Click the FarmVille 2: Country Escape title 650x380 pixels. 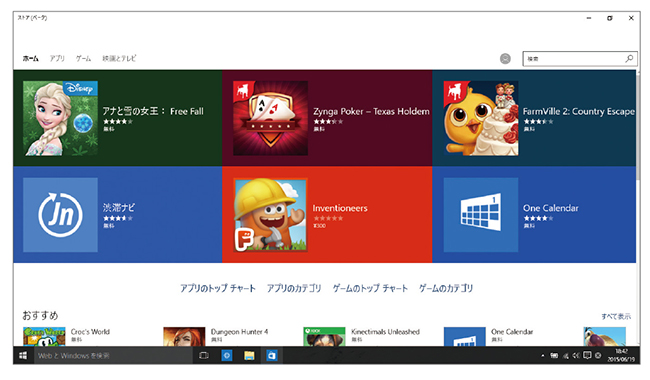(x=579, y=111)
